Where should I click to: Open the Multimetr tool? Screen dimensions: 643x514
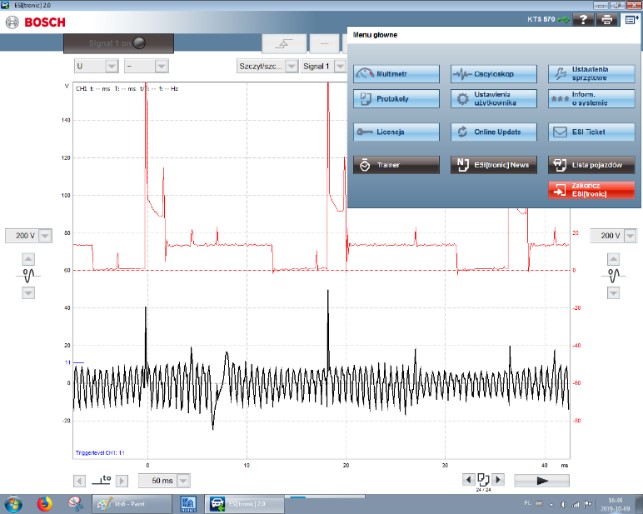(x=395, y=74)
